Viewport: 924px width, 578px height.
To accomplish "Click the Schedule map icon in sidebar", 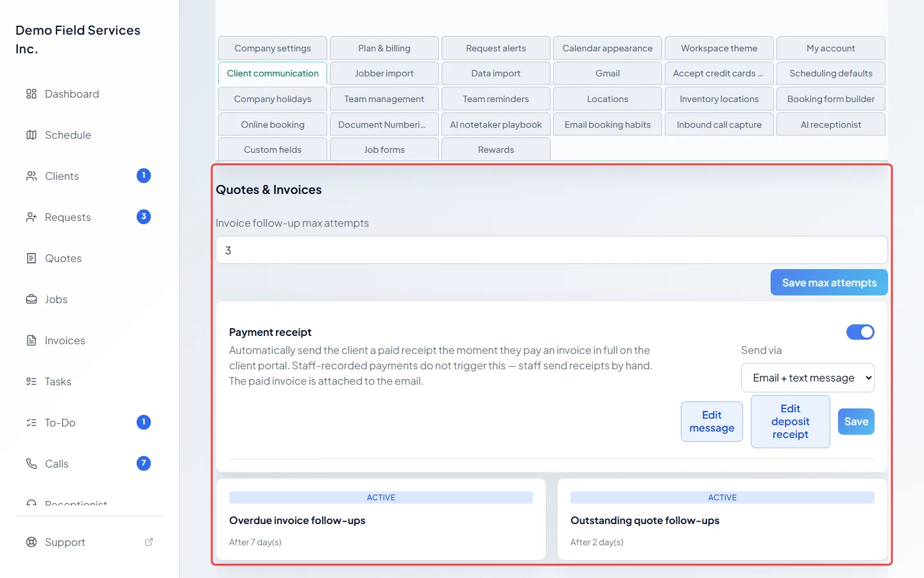I will click(x=31, y=135).
